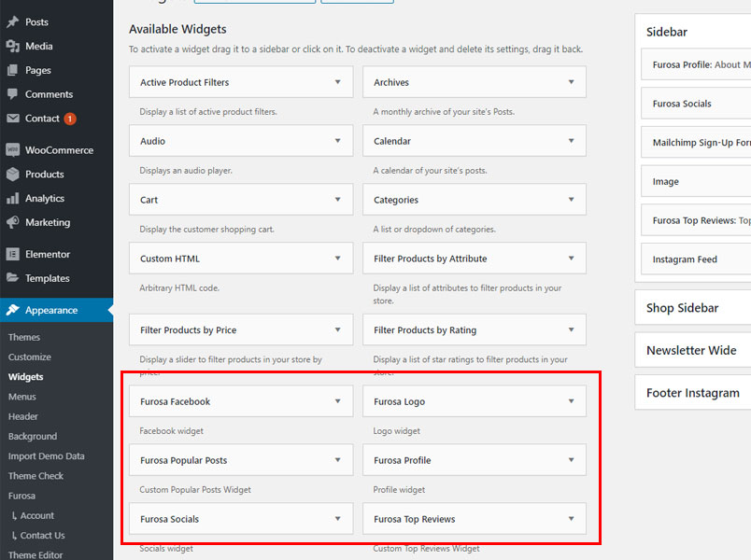This screenshot has width=751, height=560.
Task: Expand the Categories widget arrow
Action: pyautogui.click(x=572, y=200)
